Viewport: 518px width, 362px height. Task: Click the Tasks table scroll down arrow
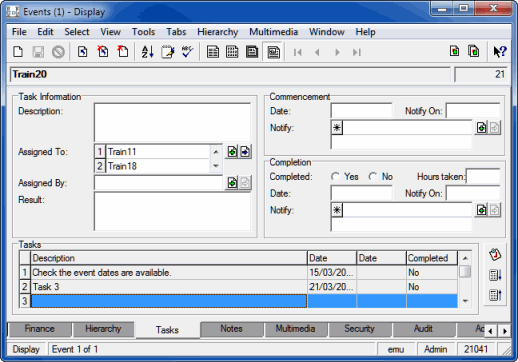coord(465,301)
